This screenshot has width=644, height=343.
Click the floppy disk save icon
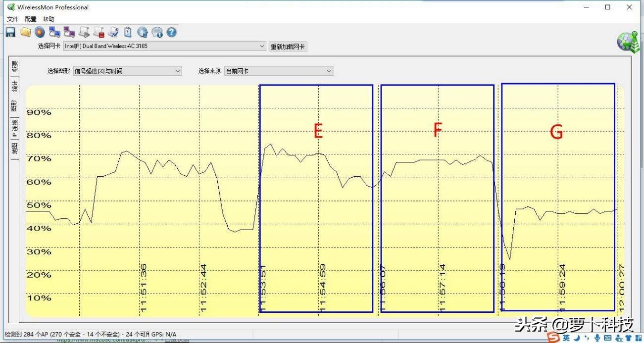tap(10, 33)
